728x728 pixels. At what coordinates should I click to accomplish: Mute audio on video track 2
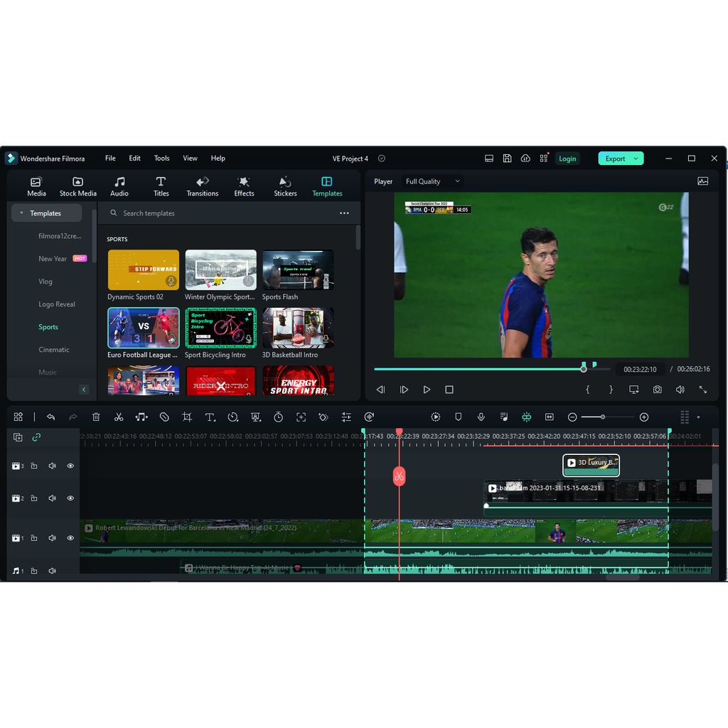52,499
